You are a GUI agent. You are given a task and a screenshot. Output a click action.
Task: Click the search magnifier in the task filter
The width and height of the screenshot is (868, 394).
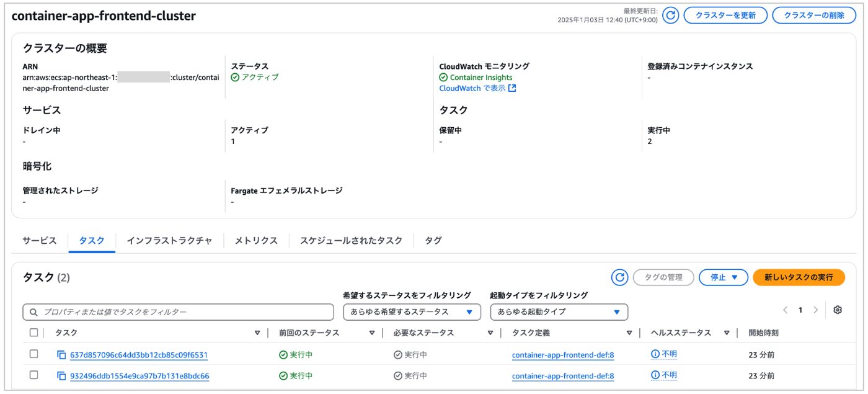[x=33, y=311]
